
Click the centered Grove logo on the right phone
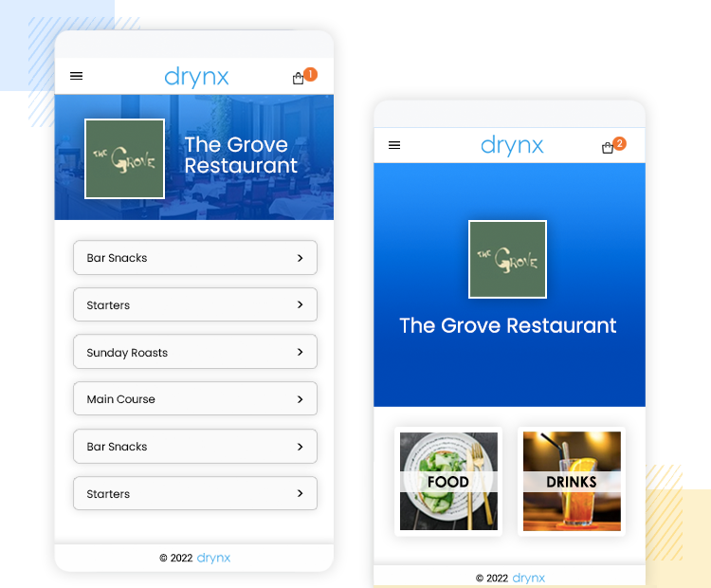(x=507, y=259)
